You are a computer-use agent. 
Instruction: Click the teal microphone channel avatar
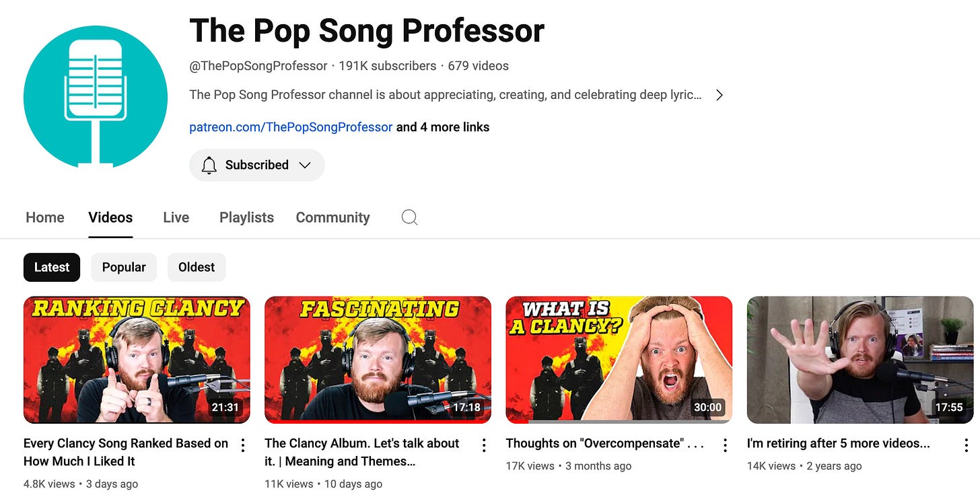[95, 96]
